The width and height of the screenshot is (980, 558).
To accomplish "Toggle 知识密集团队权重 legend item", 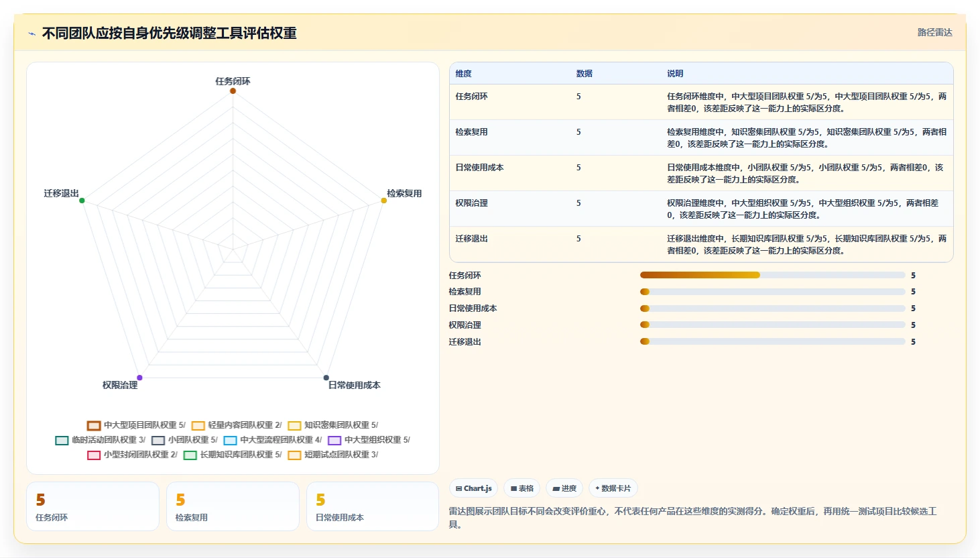I will point(333,425).
